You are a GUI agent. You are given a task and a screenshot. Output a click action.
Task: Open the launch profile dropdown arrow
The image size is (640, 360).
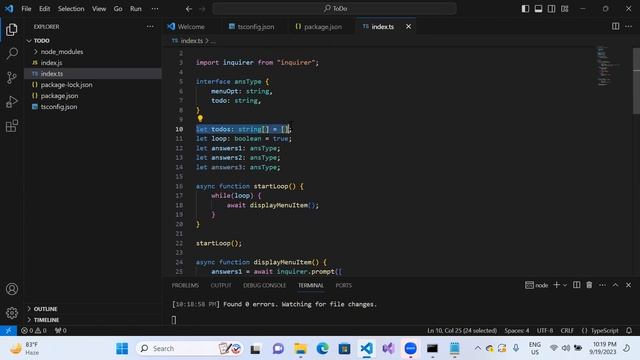[x=565, y=285]
